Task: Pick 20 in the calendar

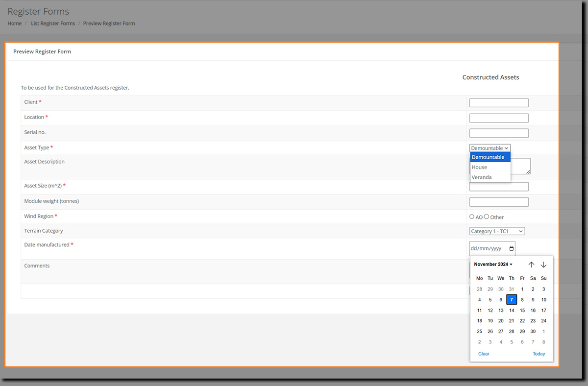Action: (501, 321)
